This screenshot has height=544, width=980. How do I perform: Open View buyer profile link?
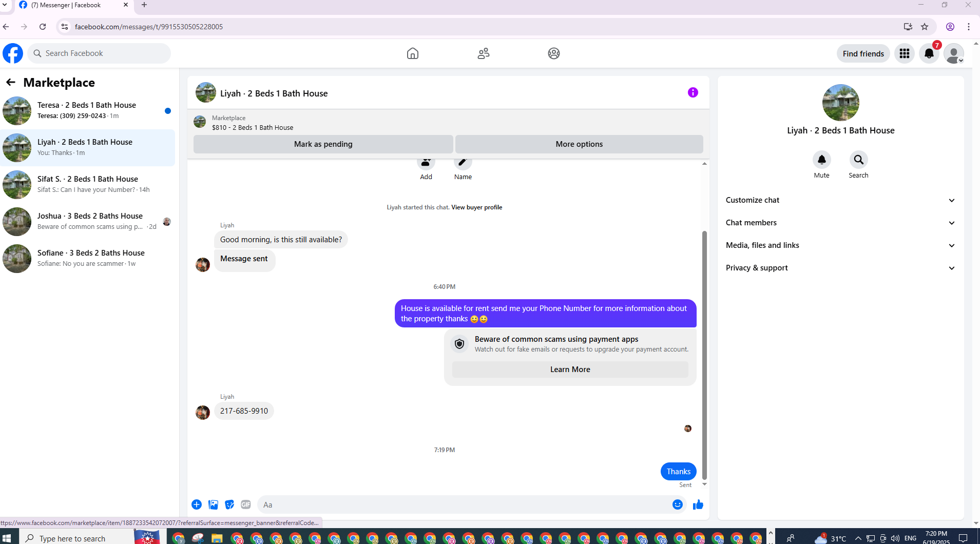click(x=476, y=207)
